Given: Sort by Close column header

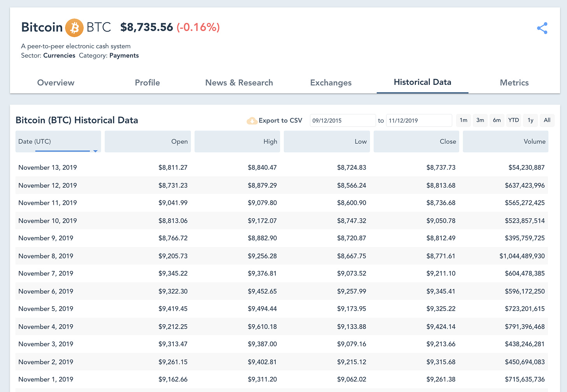Looking at the screenshot, I should (x=416, y=141).
